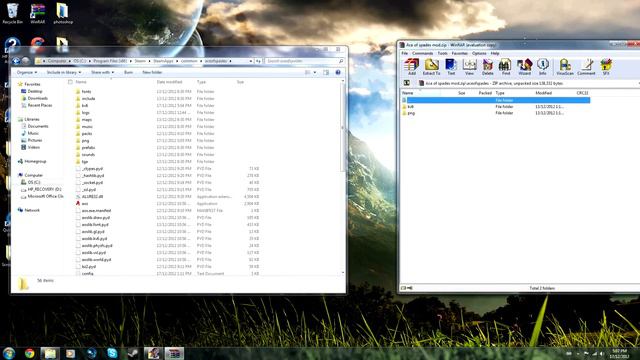Select HP_RECOVERY (D:) drive in sidebar
Screen dimensions: 640x360
tap(44, 189)
